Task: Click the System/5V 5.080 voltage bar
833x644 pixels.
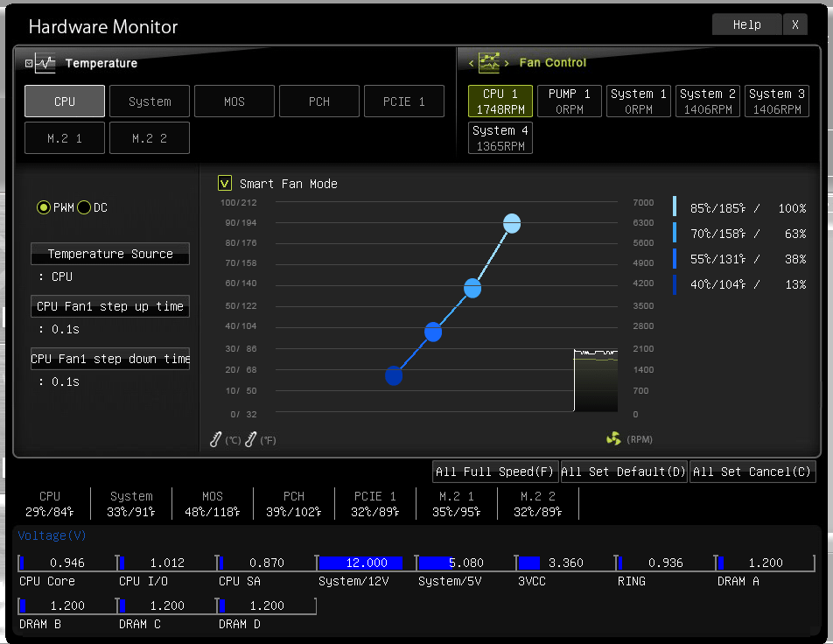Action: coord(465,563)
